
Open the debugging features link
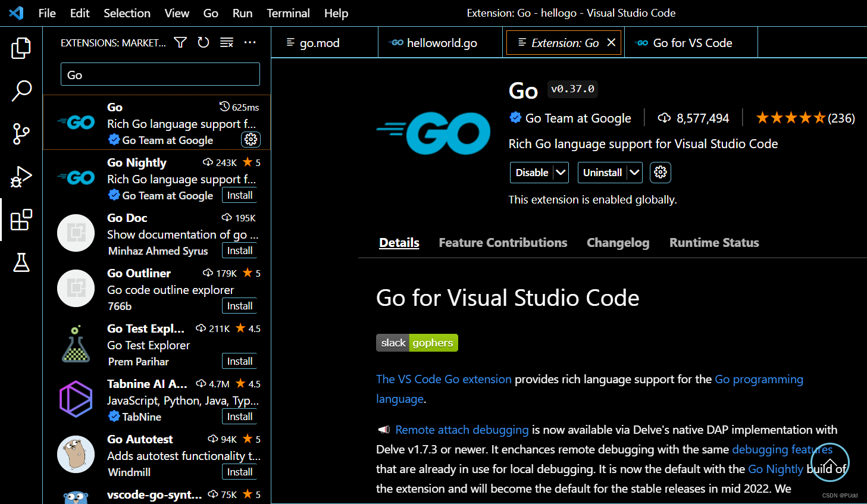click(x=782, y=449)
